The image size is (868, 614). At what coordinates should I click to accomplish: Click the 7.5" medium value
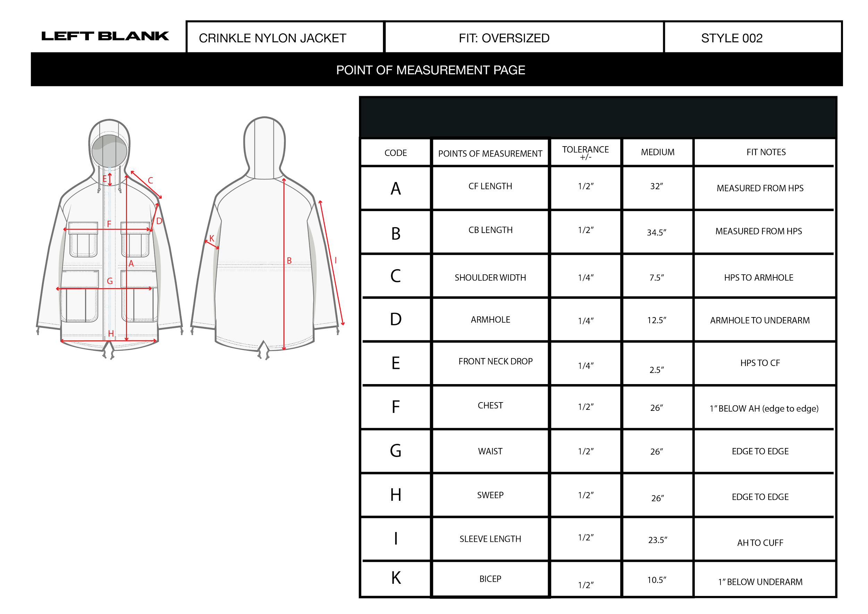click(657, 277)
